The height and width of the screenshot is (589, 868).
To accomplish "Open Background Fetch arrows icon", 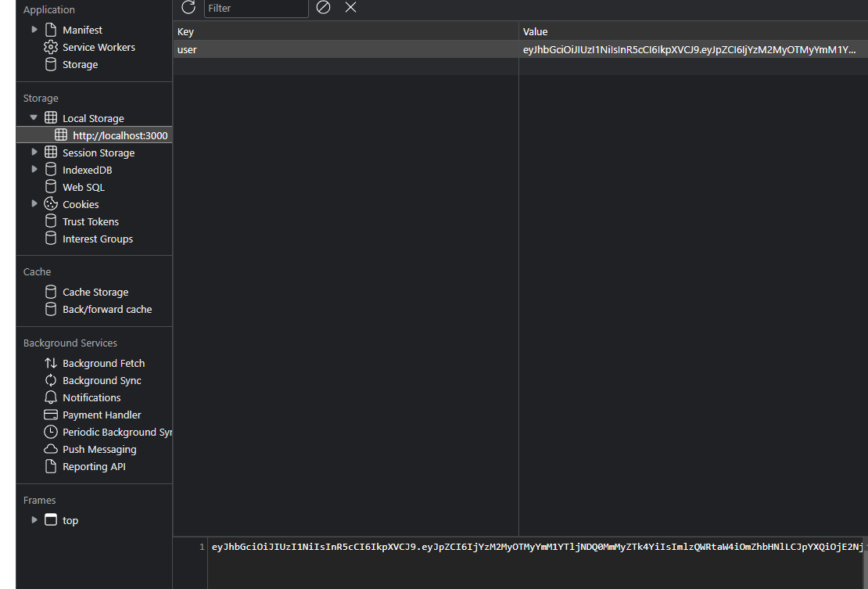I will pos(50,363).
